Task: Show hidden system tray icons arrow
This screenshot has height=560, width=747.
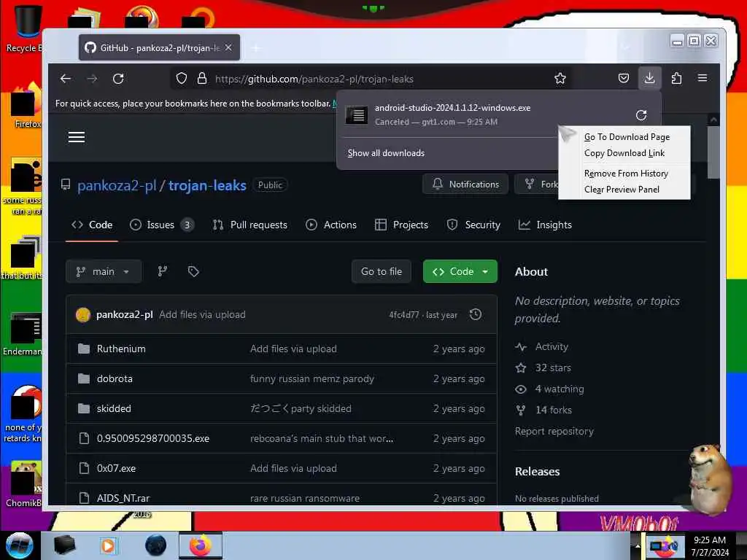Action: click(638, 545)
